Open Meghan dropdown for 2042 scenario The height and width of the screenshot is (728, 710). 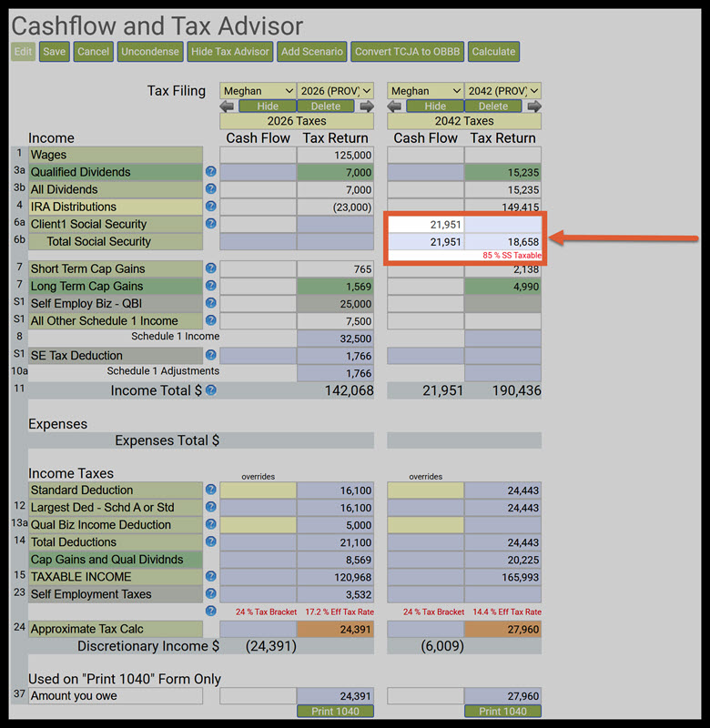pos(425,90)
